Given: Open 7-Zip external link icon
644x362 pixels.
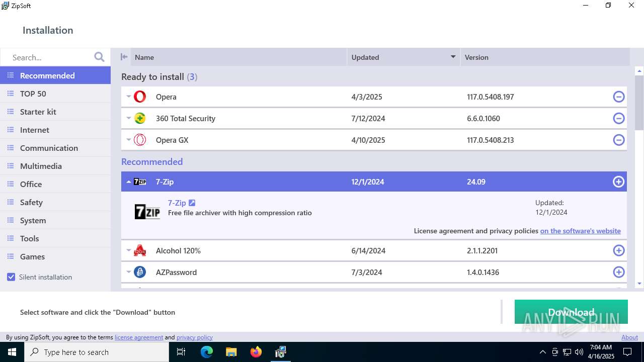Looking at the screenshot, I should (x=192, y=203).
